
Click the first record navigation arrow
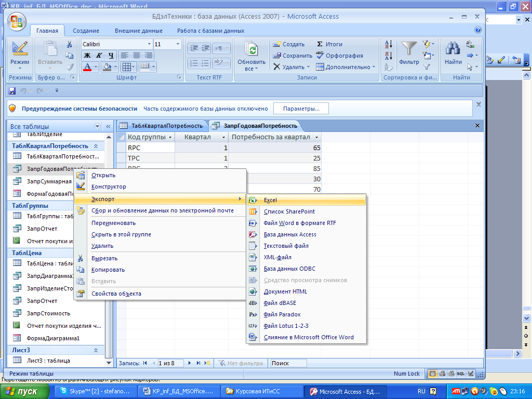145,363
